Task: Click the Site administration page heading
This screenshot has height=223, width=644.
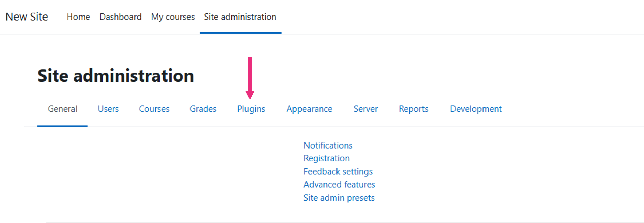Action: click(116, 75)
